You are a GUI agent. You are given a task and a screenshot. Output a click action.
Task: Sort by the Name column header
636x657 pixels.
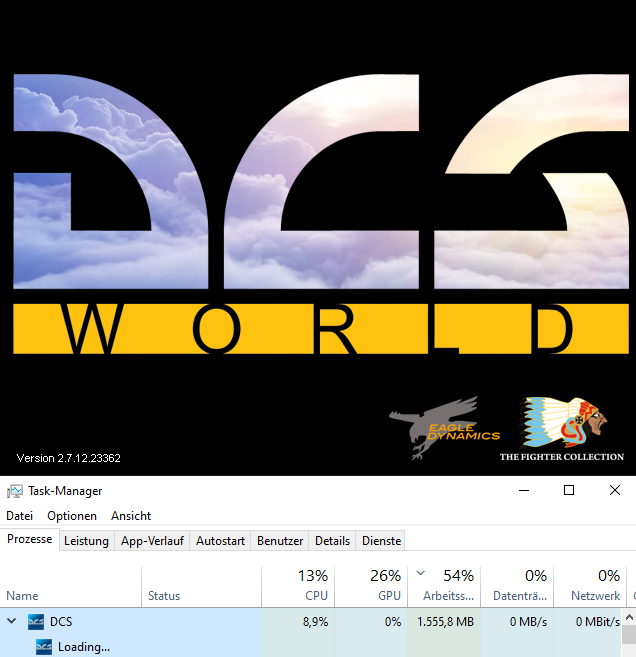point(70,586)
